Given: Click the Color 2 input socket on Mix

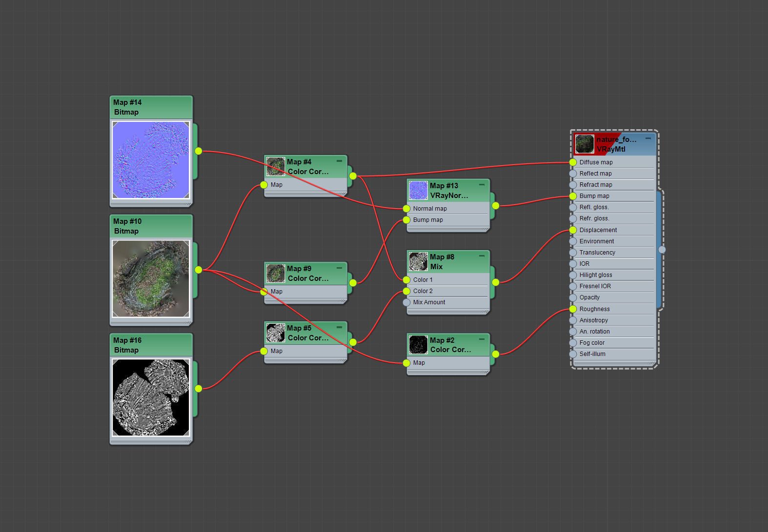Looking at the screenshot, I should click(x=406, y=291).
